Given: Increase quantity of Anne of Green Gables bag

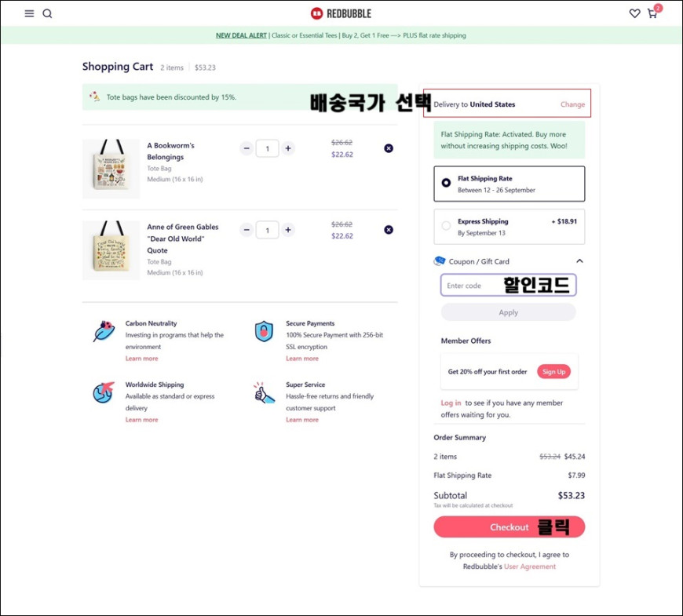Looking at the screenshot, I should [288, 230].
